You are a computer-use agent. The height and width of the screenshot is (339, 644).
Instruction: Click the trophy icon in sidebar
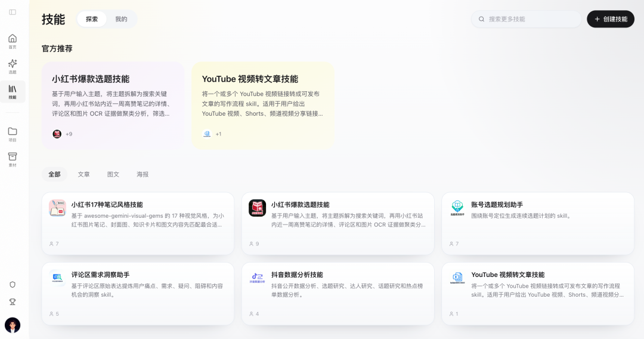point(13,302)
